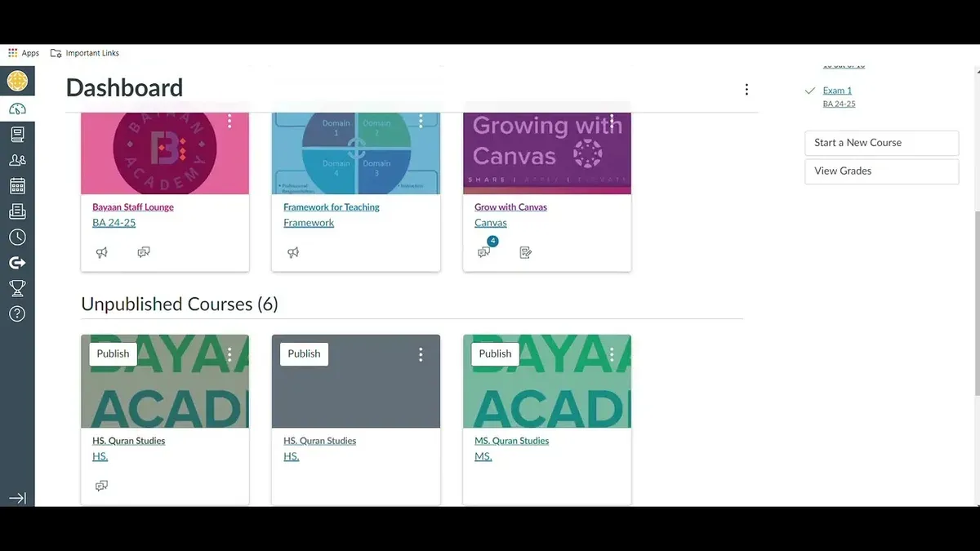The height and width of the screenshot is (551, 980).
Task: Click the MS. Quran Studies card image
Action: [547, 381]
